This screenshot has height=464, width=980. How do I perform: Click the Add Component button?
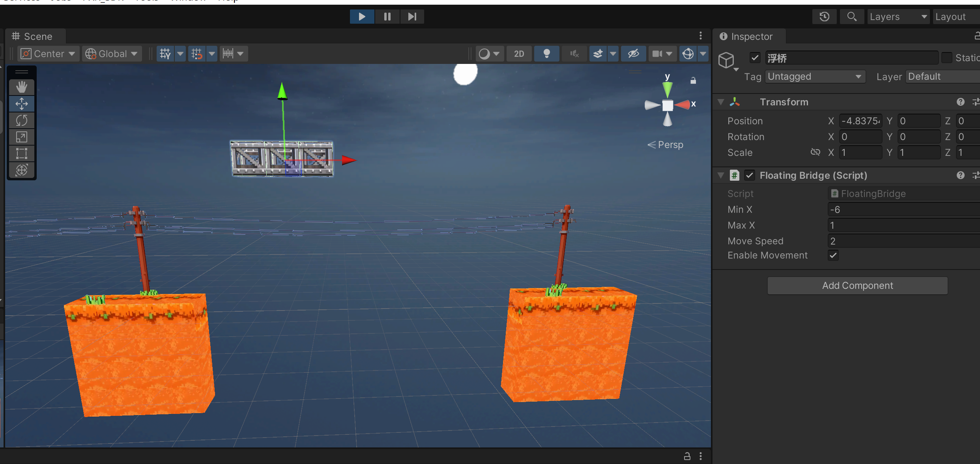point(857,285)
